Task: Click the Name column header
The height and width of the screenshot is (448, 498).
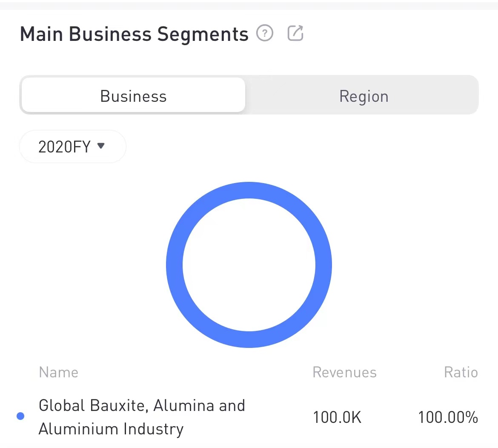Action: coord(59,373)
